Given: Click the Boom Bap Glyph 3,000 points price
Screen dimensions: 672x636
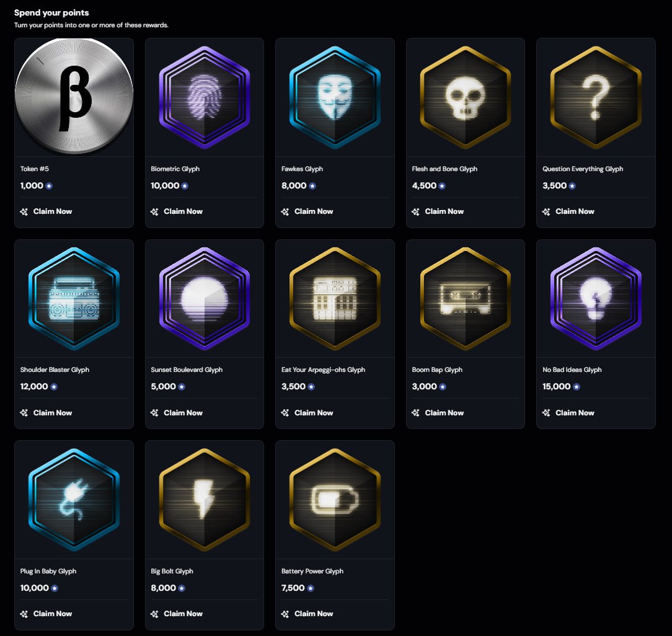Looking at the screenshot, I should point(425,386).
